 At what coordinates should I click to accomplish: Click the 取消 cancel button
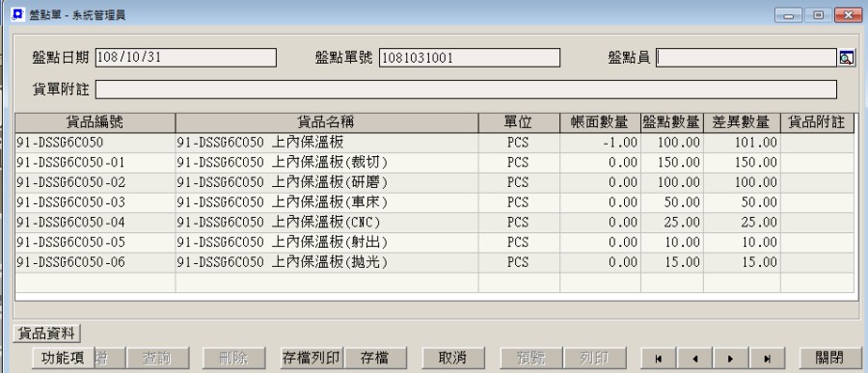pyautogui.click(x=453, y=358)
